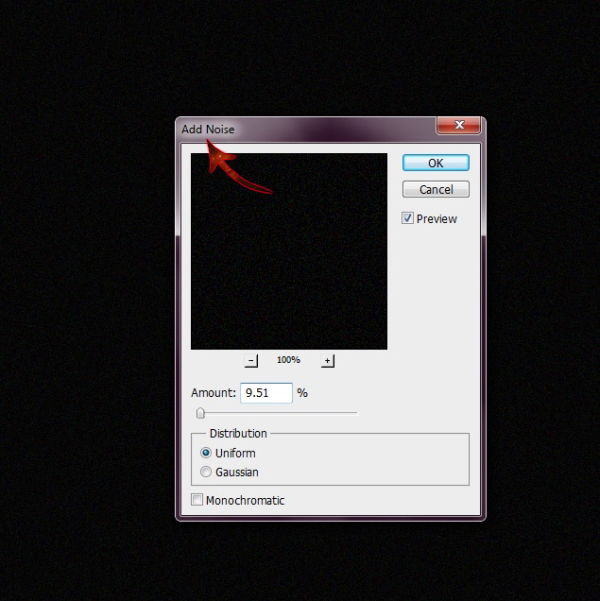
Task: Click the 100% zoom level text
Action: (289, 360)
